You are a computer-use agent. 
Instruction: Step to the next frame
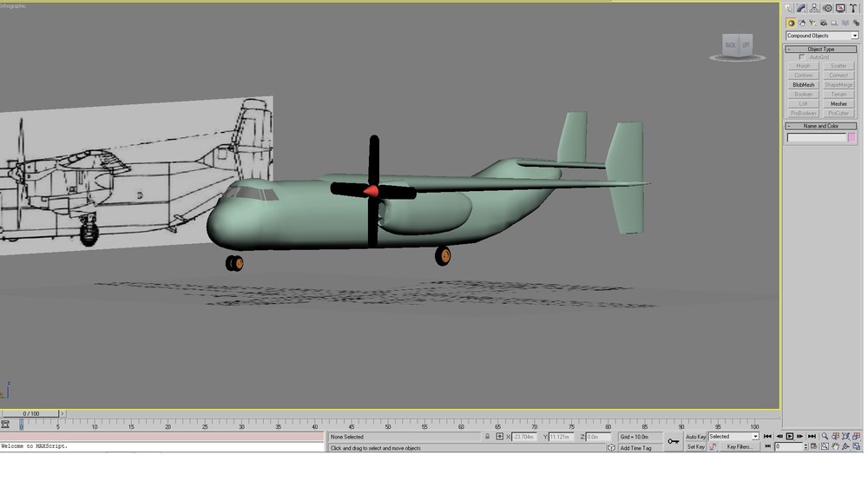point(800,437)
